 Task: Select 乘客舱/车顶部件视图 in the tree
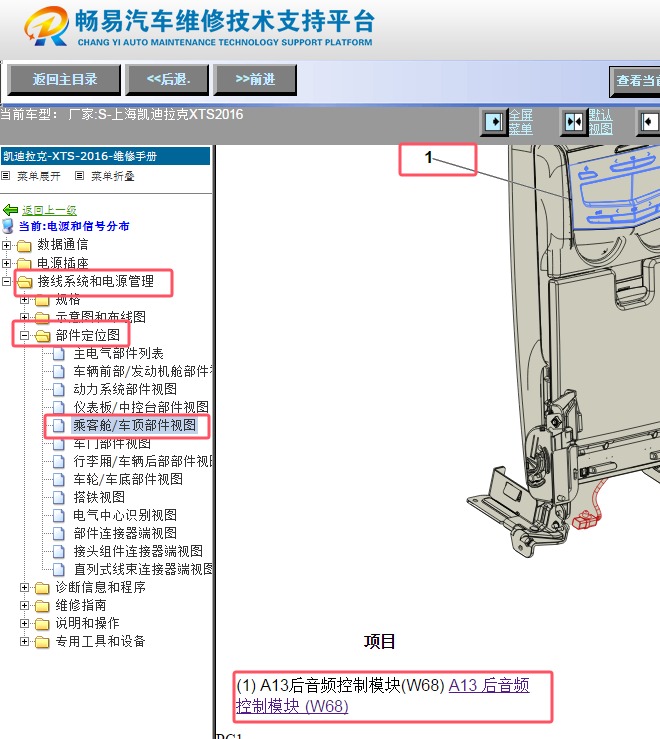pyautogui.click(x=134, y=425)
